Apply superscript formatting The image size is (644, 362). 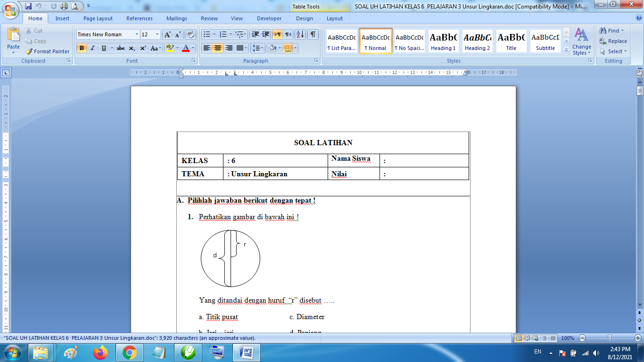tap(143, 48)
